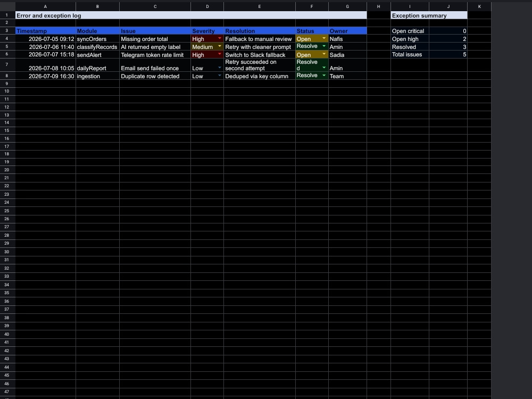This screenshot has width=532, height=399.
Task: Open Severity dropdown for dailyReport row
Action: tap(220, 68)
